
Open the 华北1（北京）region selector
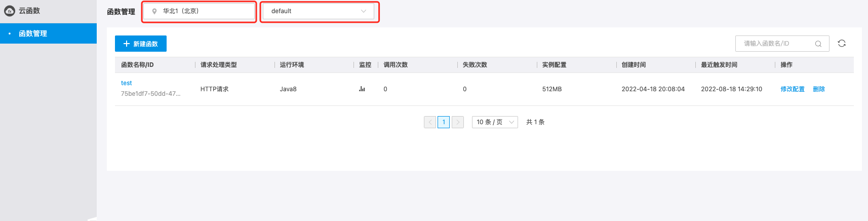coord(200,11)
